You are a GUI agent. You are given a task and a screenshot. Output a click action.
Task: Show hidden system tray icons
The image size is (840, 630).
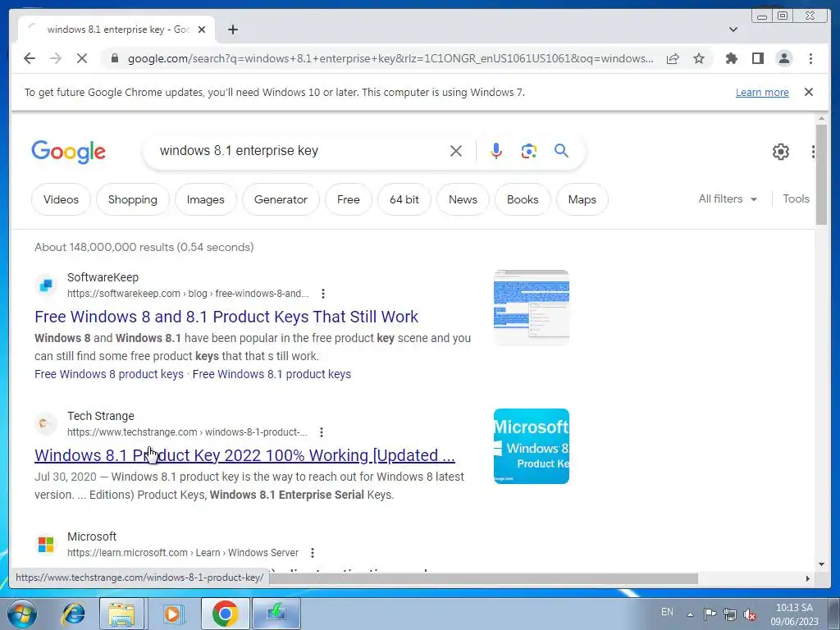click(x=690, y=614)
